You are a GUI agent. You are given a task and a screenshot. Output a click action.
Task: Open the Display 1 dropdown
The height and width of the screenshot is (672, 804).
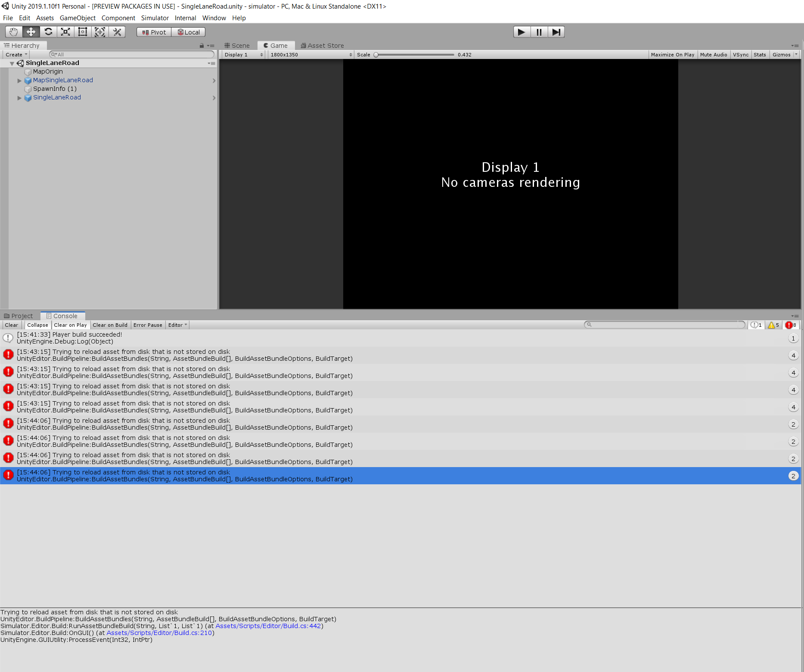click(x=242, y=55)
